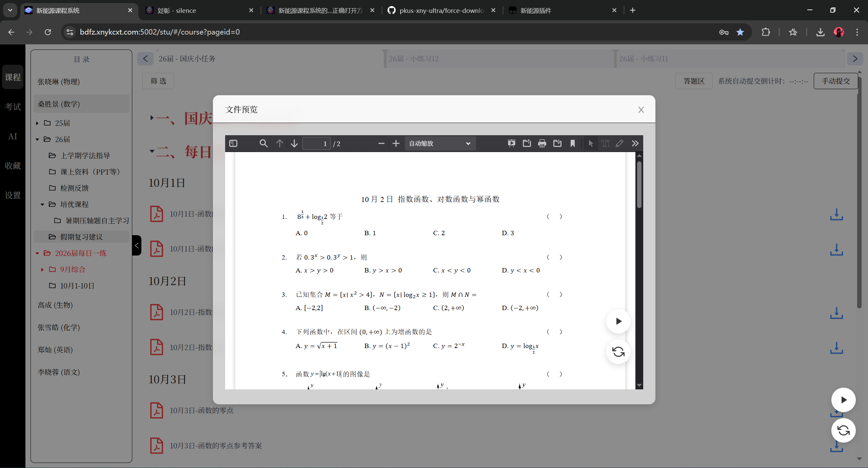
Task: Expand the 9月综合 folder
Action: (42, 269)
